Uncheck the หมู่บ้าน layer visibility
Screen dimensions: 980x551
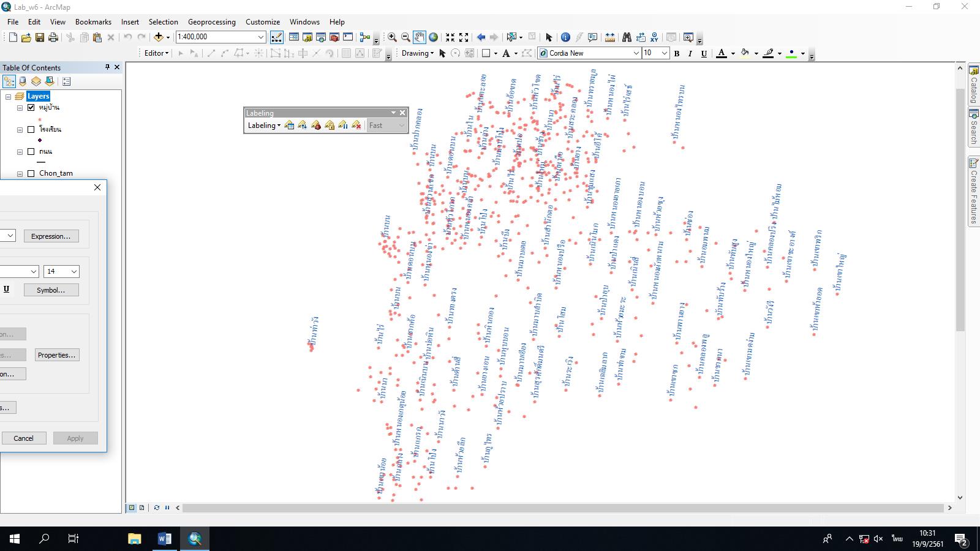pos(31,107)
